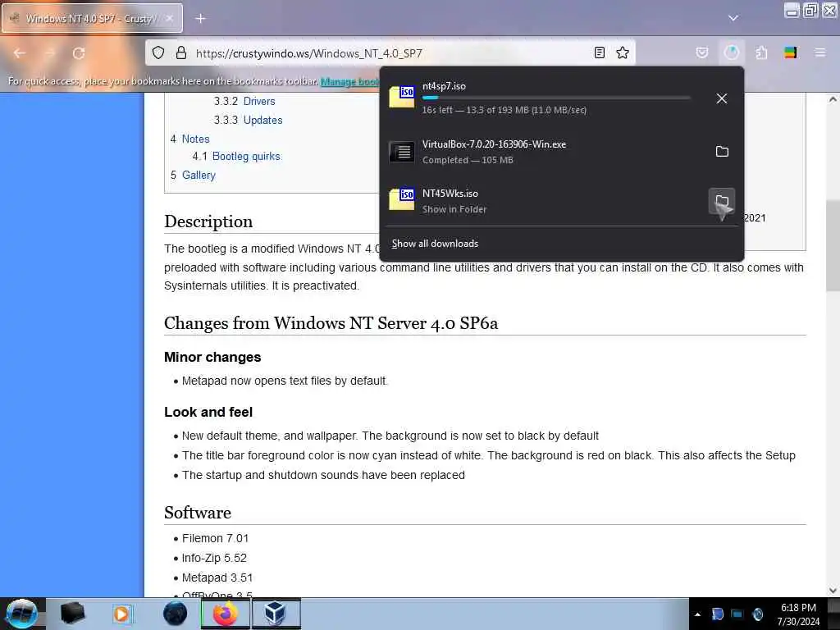Viewport: 840px width, 630px height.
Task: Show hidden system tray icons
Action: [x=697, y=614]
